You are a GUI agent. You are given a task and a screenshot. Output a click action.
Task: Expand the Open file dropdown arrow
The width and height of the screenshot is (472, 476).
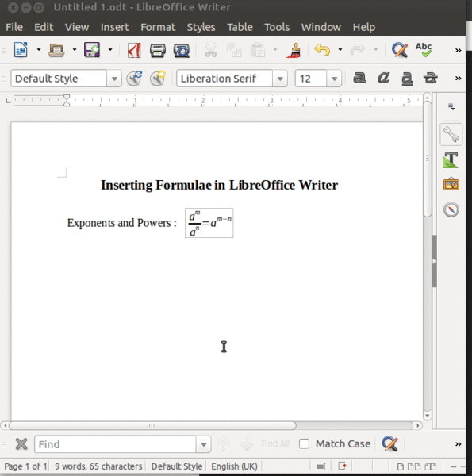[75, 49]
